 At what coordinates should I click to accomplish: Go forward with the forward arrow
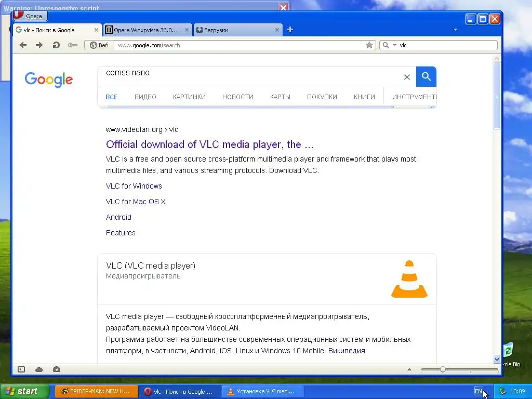[39, 45]
